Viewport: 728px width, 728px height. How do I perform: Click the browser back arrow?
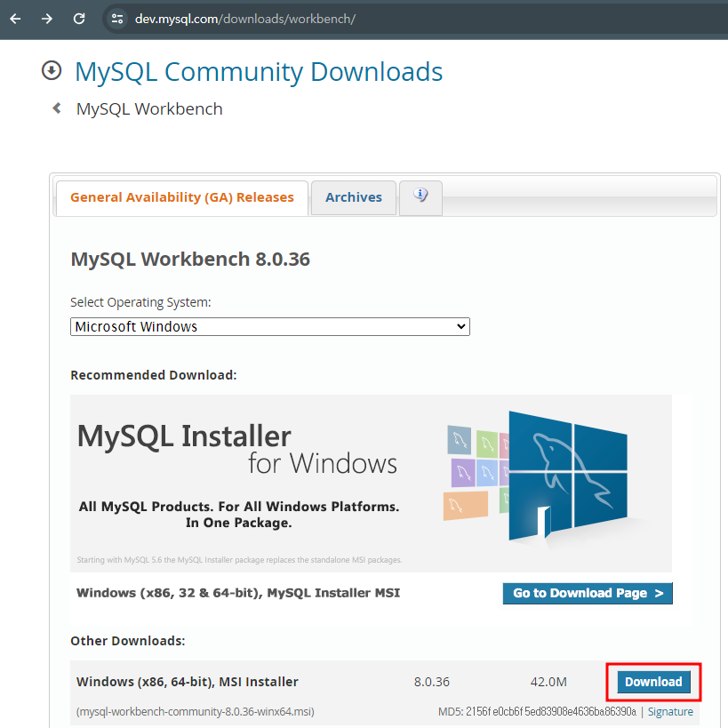pos(14,18)
